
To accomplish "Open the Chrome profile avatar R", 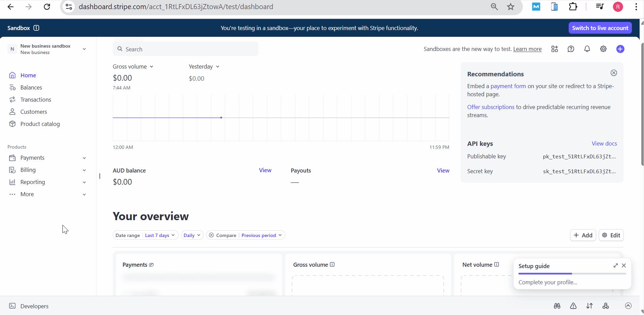I will [x=618, y=7].
